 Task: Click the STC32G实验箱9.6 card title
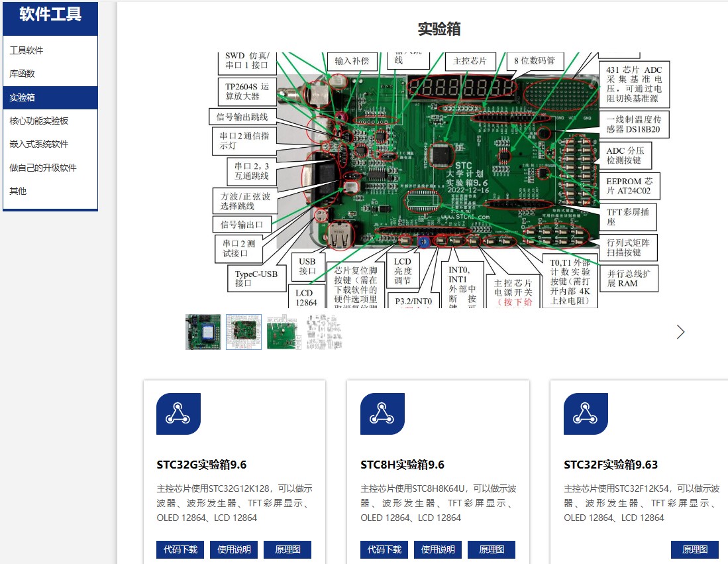click(201, 465)
